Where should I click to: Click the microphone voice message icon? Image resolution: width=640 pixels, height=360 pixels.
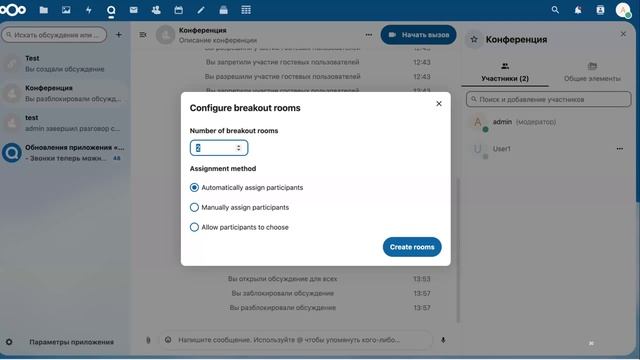(x=443, y=340)
